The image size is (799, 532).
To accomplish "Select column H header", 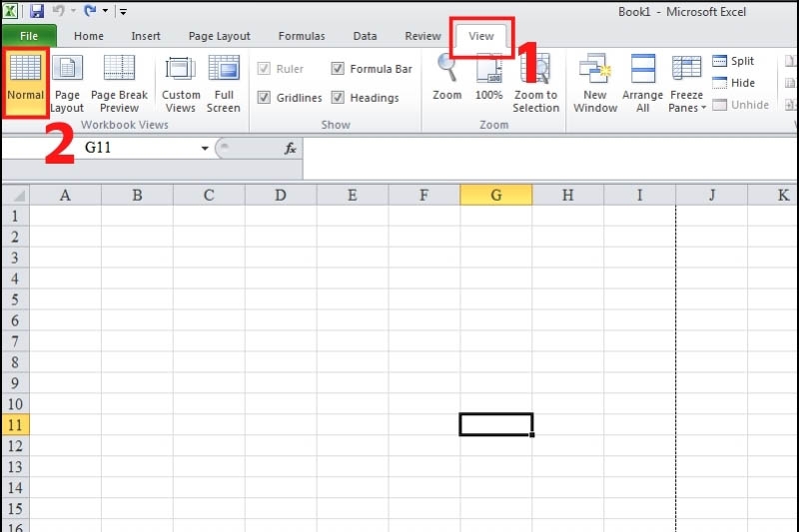I will 568,195.
